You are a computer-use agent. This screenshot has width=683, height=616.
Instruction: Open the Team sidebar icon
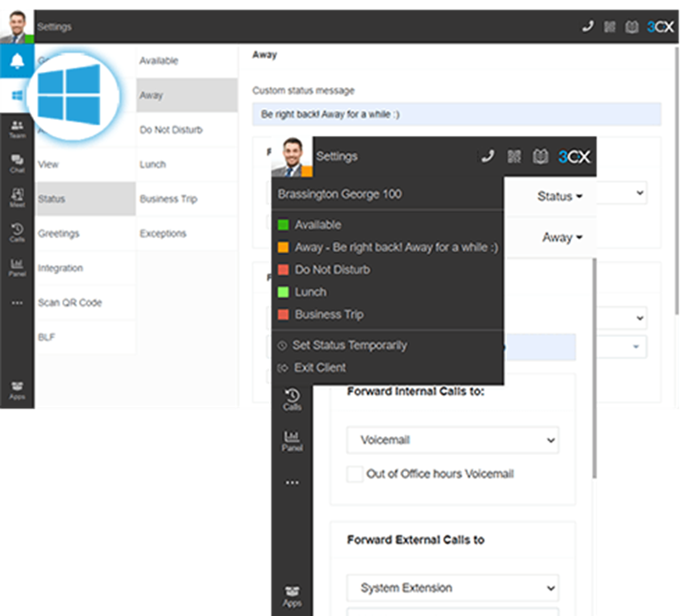click(x=17, y=129)
